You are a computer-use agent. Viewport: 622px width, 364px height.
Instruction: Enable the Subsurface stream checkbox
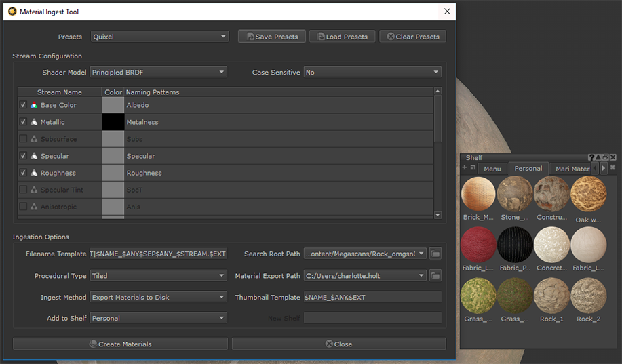click(x=23, y=139)
